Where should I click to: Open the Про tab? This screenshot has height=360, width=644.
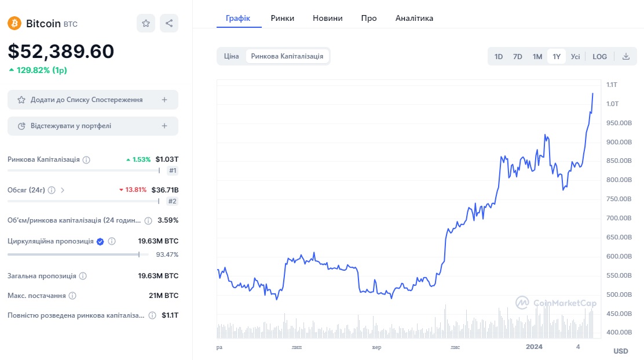[x=369, y=18]
